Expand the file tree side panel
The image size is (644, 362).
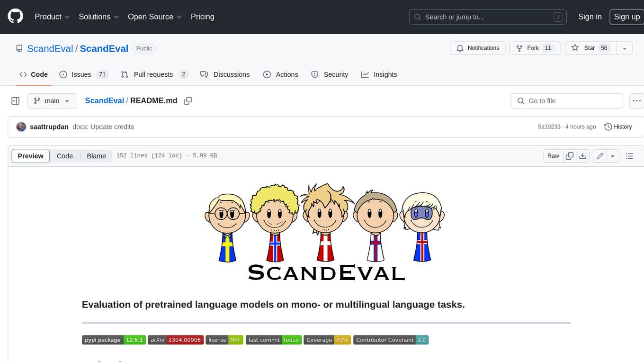click(16, 101)
